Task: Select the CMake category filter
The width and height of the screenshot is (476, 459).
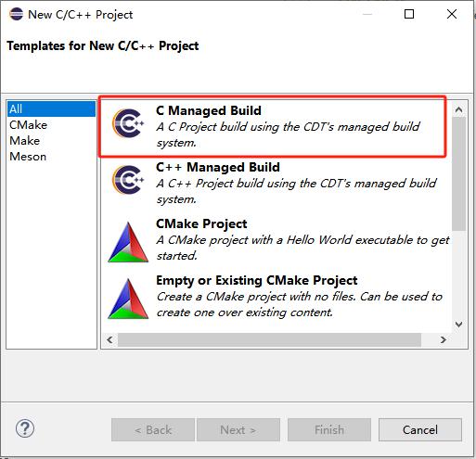Action: click(28, 125)
